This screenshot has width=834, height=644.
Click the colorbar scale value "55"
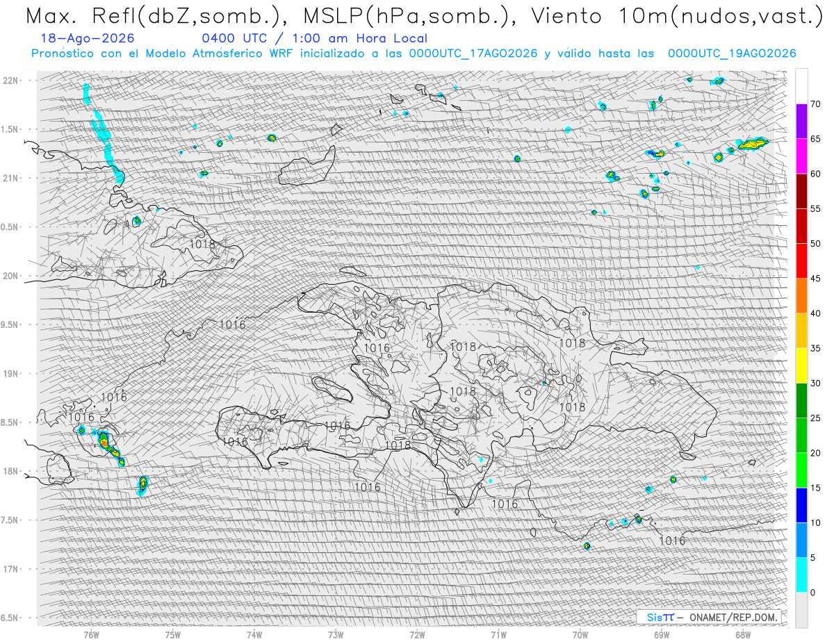tap(815, 209)
